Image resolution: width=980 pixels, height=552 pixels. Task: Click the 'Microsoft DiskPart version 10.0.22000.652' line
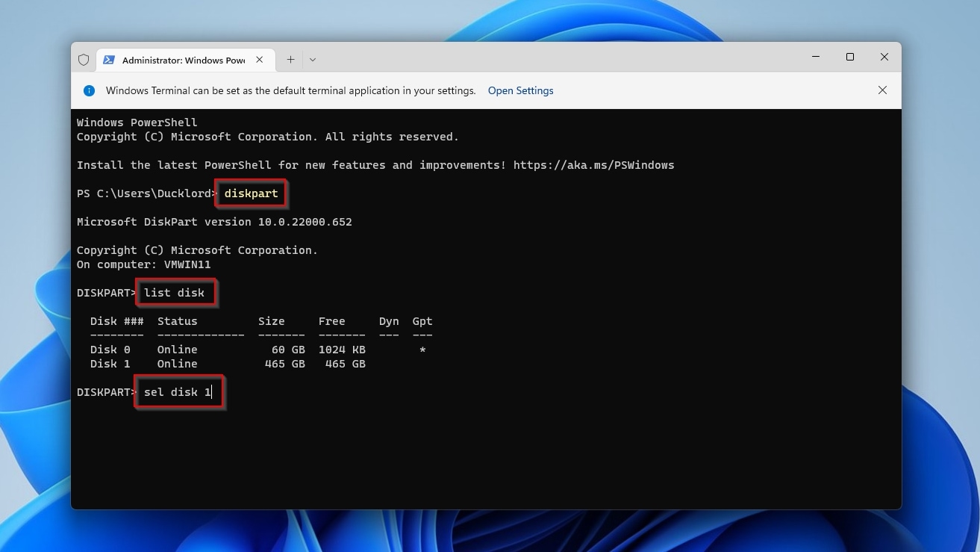coord(214,222)
